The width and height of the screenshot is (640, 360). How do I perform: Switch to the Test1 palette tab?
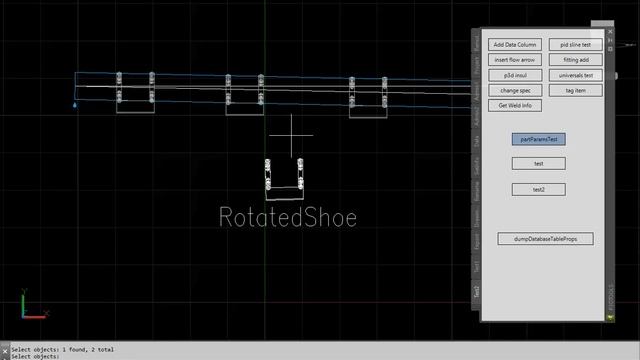point(476,267)
